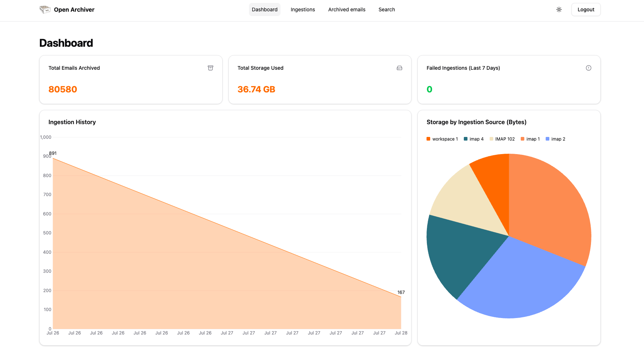Click the 167 data point on Ingestion History

click(401, 297)
